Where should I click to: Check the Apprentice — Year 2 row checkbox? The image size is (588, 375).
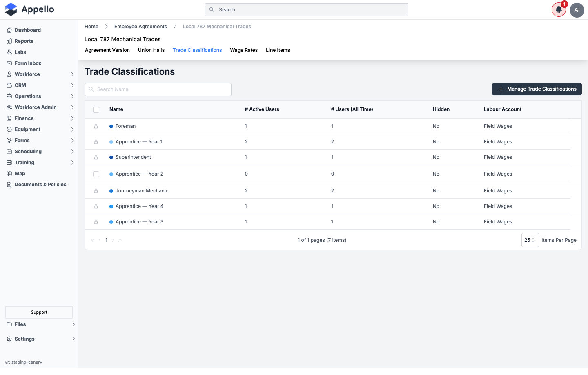pos(96,174)
